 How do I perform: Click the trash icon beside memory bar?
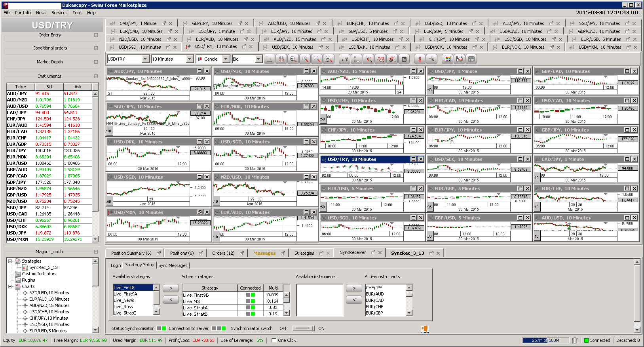[575, 340]
